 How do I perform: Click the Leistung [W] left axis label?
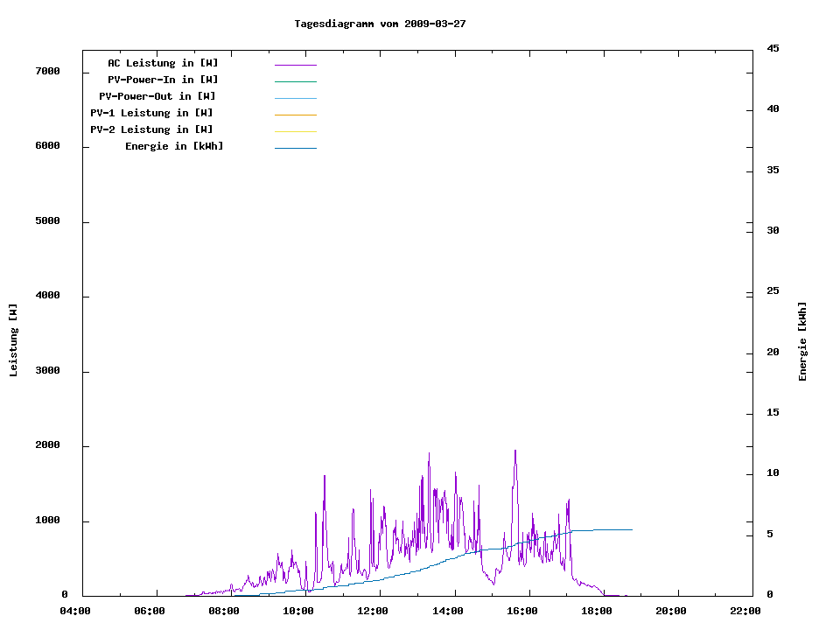(13, 340)
